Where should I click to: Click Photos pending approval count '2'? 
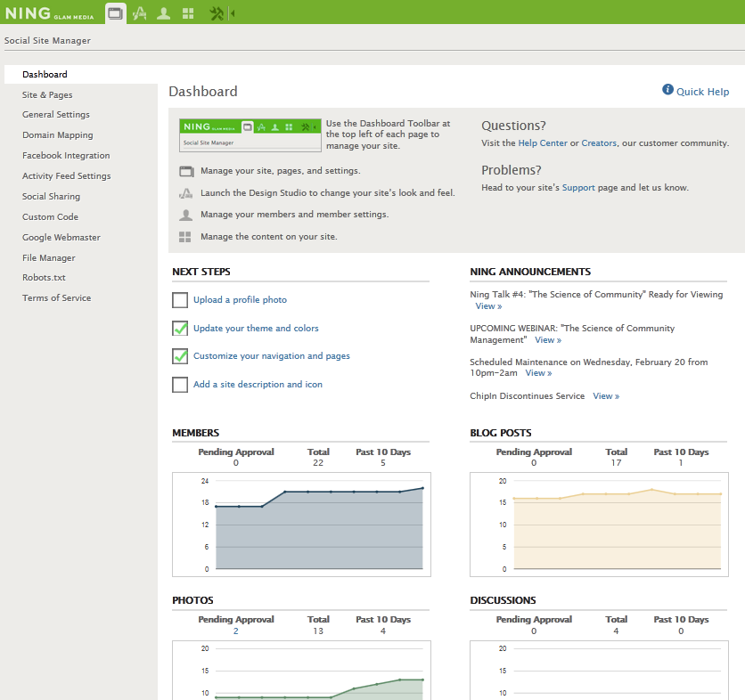(x=235, y=631)
